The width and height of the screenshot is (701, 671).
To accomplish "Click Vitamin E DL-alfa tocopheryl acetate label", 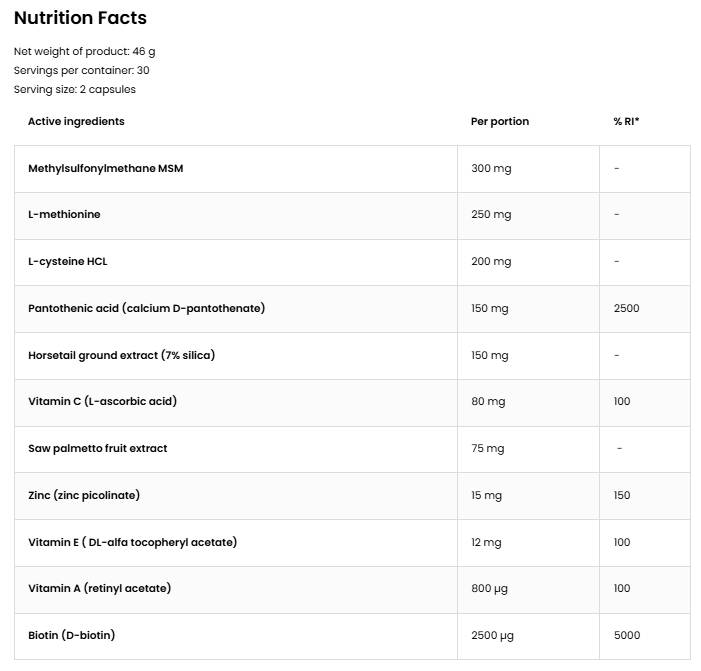I will pos(132,542).
